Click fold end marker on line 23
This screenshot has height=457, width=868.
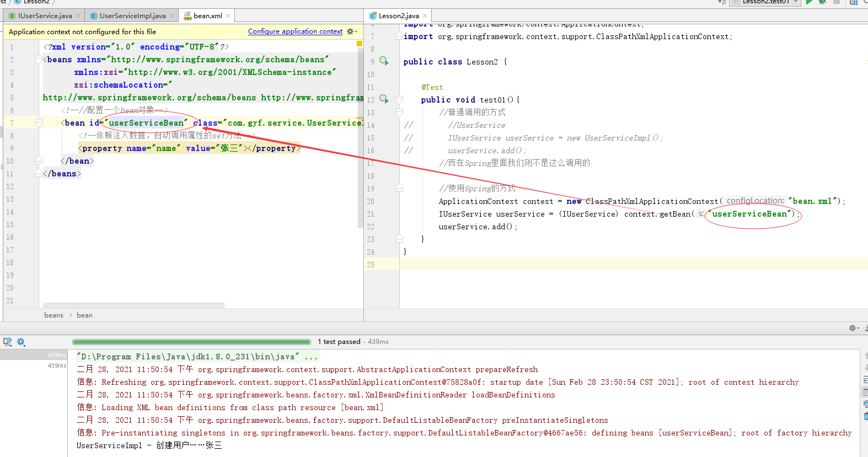[x=399, y=239]
